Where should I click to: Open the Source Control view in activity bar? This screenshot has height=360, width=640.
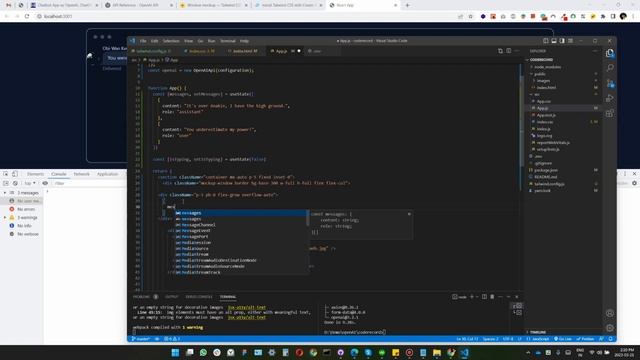click(x=610, y=83)
